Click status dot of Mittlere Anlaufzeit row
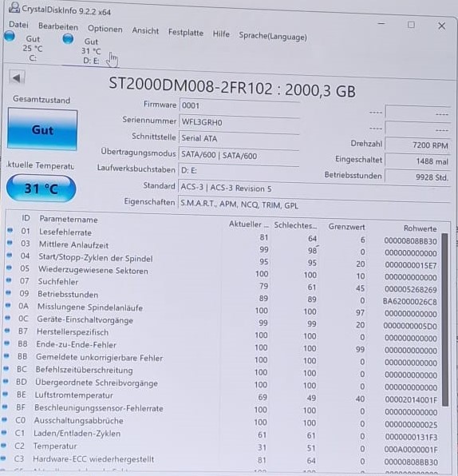The height and width of the screenshot is (476, 458). click(x=10, y=243)
